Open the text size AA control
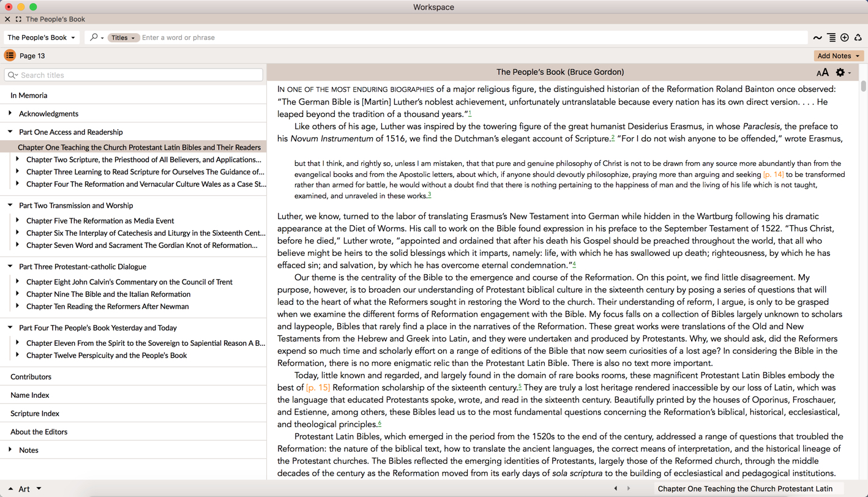This screenshot has height=497, width=868. 823,72
